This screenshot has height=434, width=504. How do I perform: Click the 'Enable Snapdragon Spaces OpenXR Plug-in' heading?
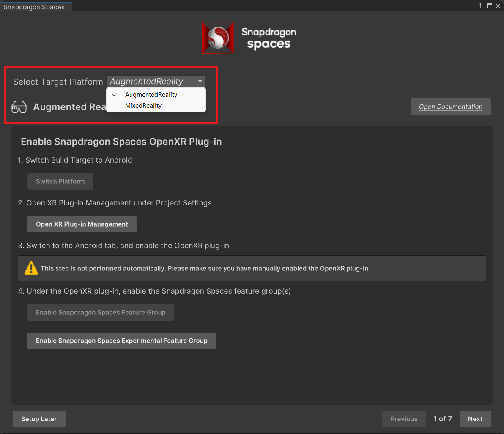(x=121, y=142)
